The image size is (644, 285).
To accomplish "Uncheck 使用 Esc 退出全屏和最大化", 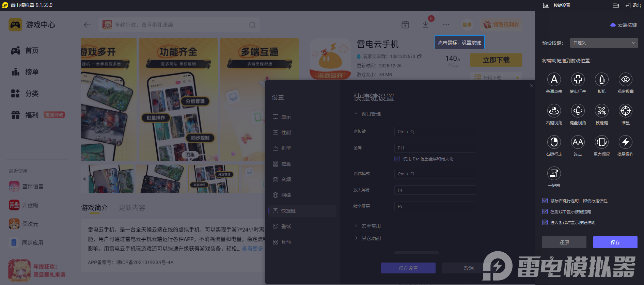I will [x=397, y=159].
